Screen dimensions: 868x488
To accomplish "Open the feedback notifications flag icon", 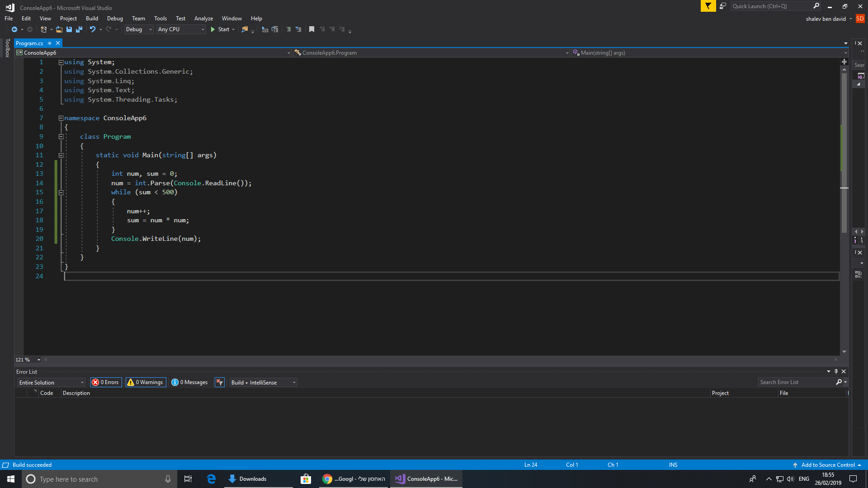I will [708, 6].
